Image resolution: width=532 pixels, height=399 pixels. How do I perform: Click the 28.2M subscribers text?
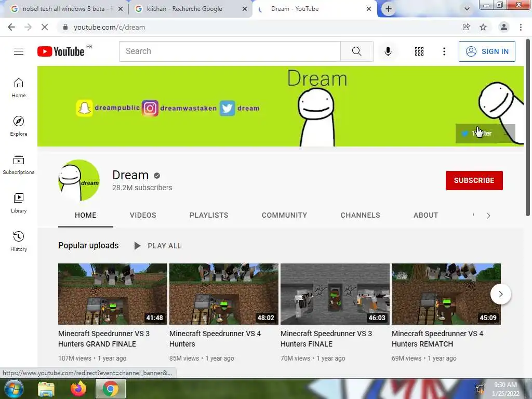click(142, 187)
